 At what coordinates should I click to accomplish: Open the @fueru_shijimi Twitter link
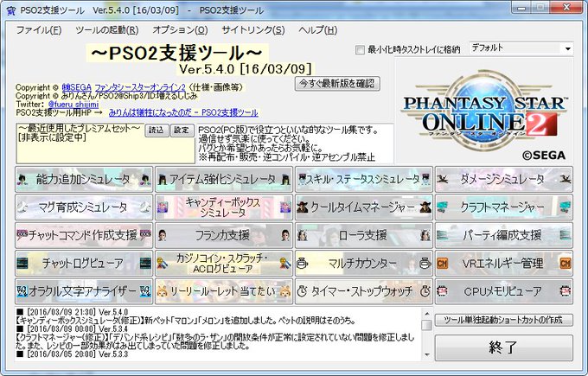click(x=73, y=105)
